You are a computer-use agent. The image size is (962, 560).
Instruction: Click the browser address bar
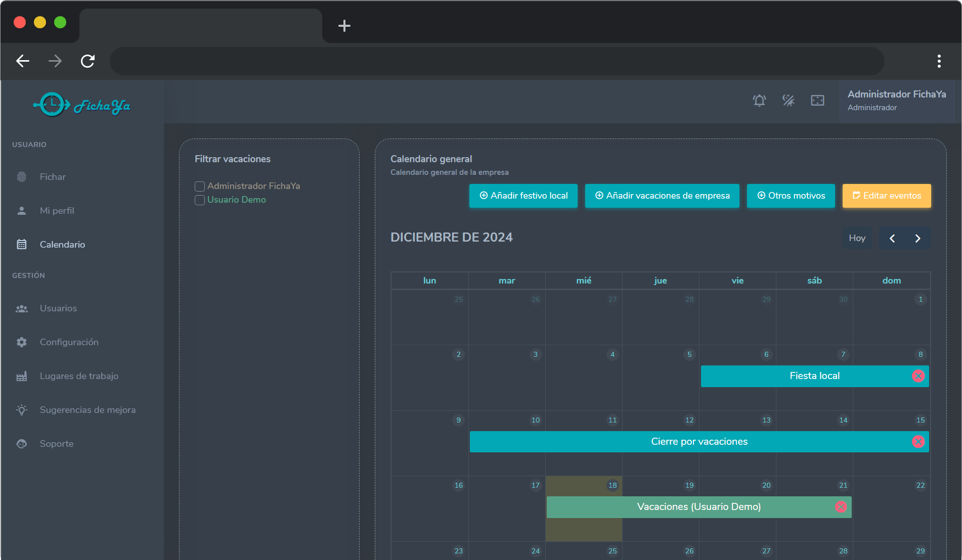click(x=497, y=61)
